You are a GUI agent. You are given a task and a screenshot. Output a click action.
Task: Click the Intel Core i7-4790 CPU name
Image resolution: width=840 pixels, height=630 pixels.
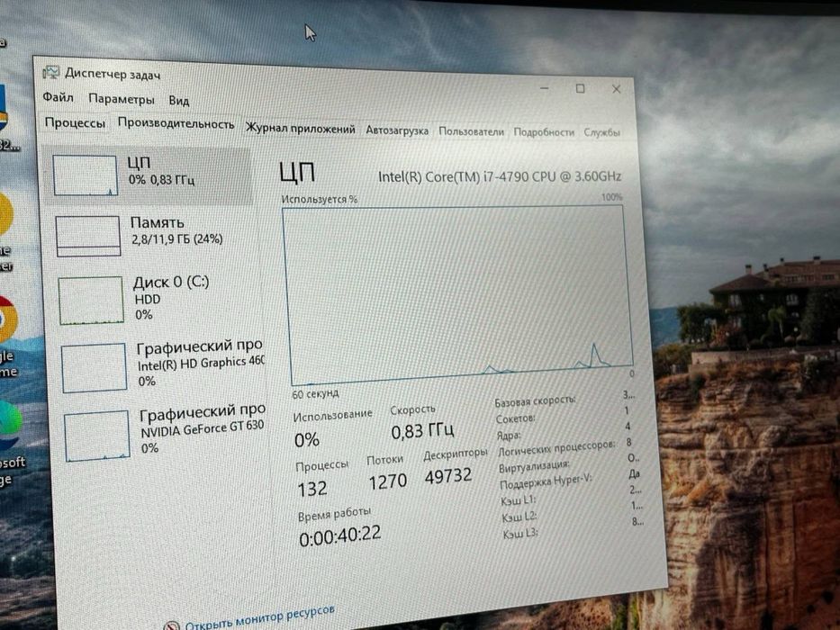[500, 176]
